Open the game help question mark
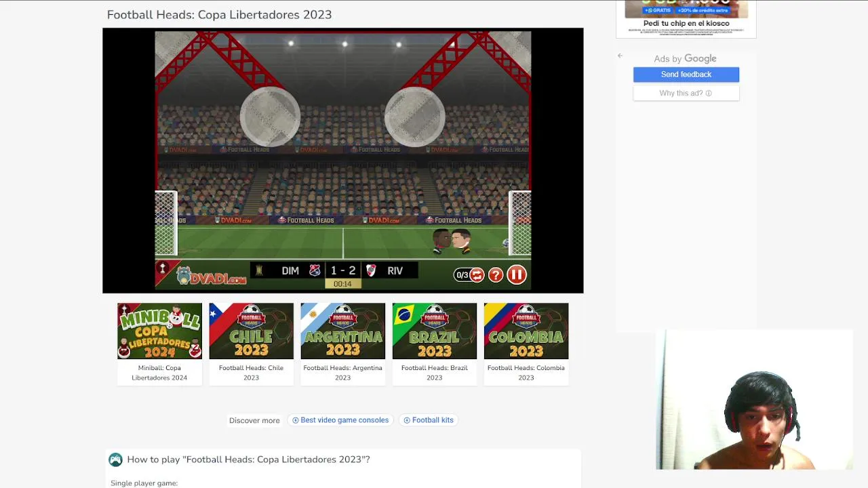The width and height of the screenshot is (868, 488). (x=496, y=274)
